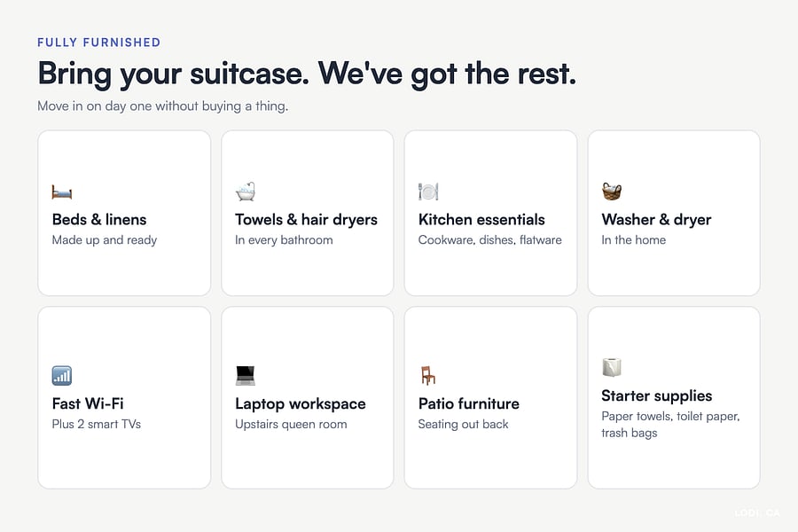Select the "Fast Wi-Fi" title
Viewport: 798px width, 532px height.
click(88, 403)
